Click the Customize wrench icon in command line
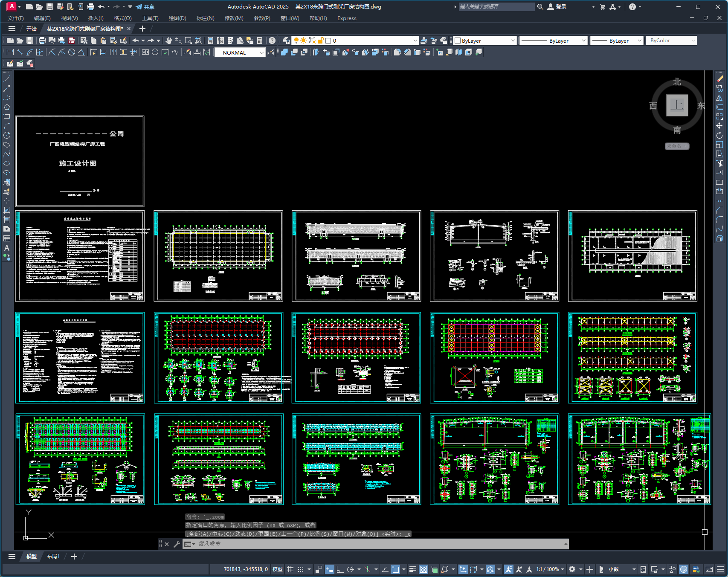This screenshot has width=728, height=577. coord(177,544)
